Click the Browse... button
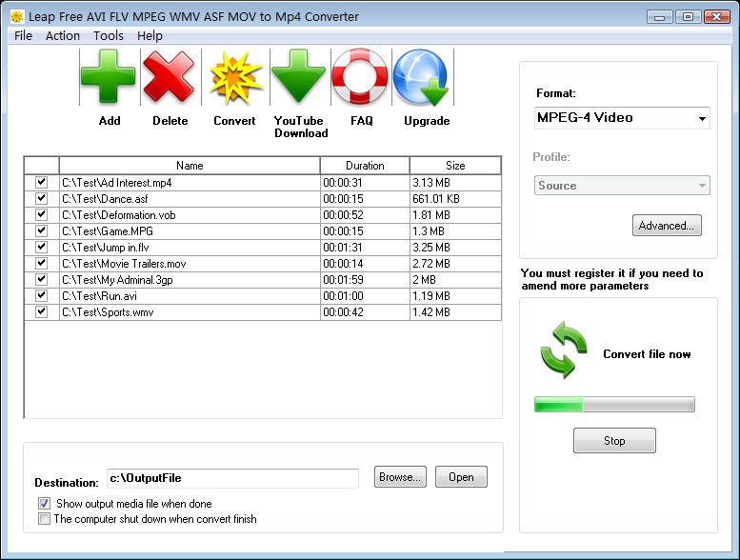The width and height of the screenshot is (740, 560). (400, 477)
